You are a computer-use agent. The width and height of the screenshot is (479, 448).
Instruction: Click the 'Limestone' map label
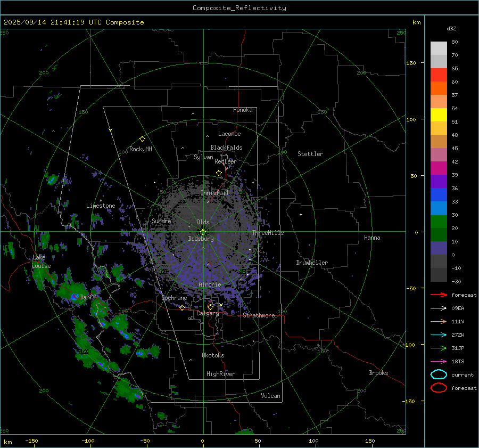tap(101, 206)
